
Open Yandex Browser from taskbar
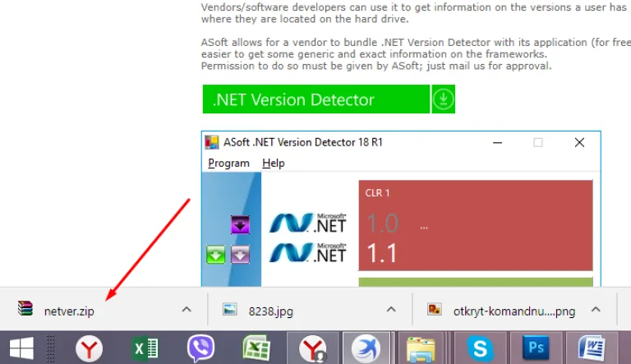click(89, 348)
